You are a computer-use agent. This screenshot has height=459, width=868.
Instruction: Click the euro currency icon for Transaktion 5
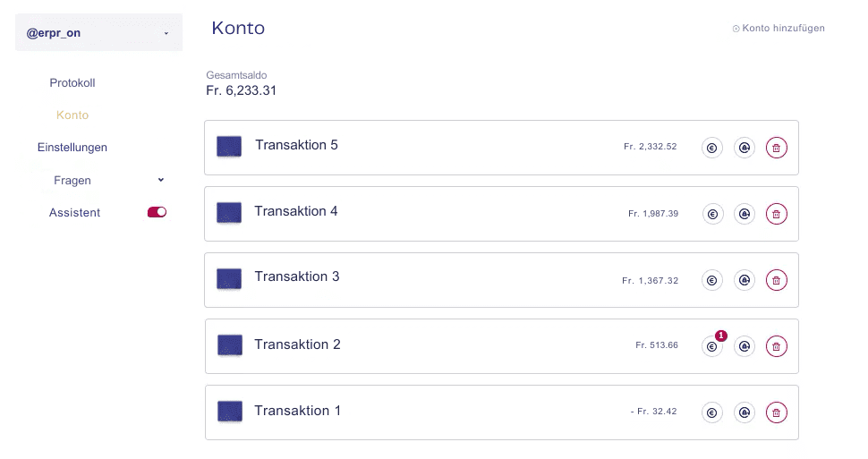point(712,149)
